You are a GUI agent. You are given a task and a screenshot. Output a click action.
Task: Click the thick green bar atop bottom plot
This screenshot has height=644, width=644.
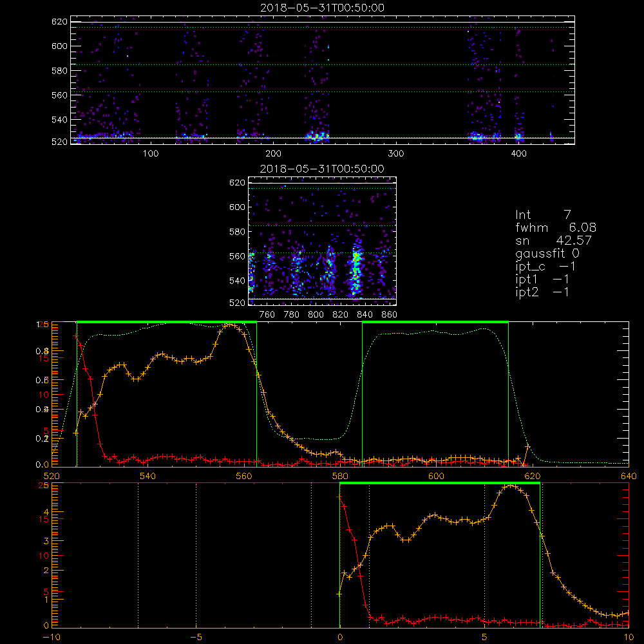[440, 484]
